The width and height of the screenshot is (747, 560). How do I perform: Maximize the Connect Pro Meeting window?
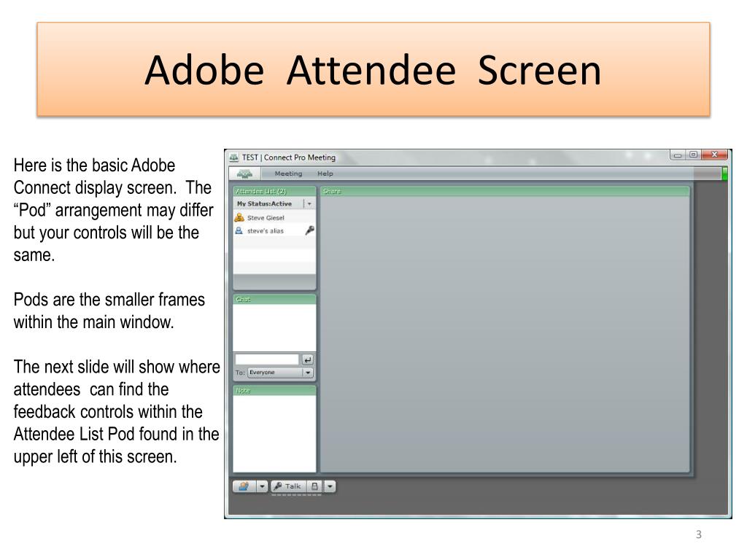(693, 155)
